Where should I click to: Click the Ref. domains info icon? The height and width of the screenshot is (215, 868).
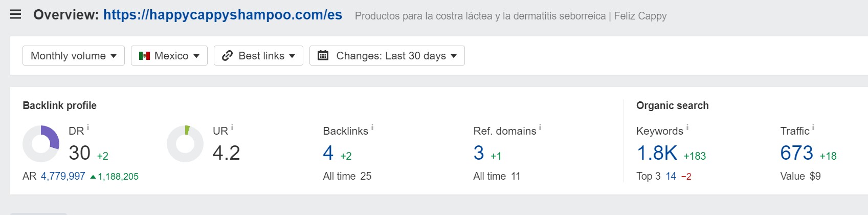pyautogui.click(x=540, y=127)
